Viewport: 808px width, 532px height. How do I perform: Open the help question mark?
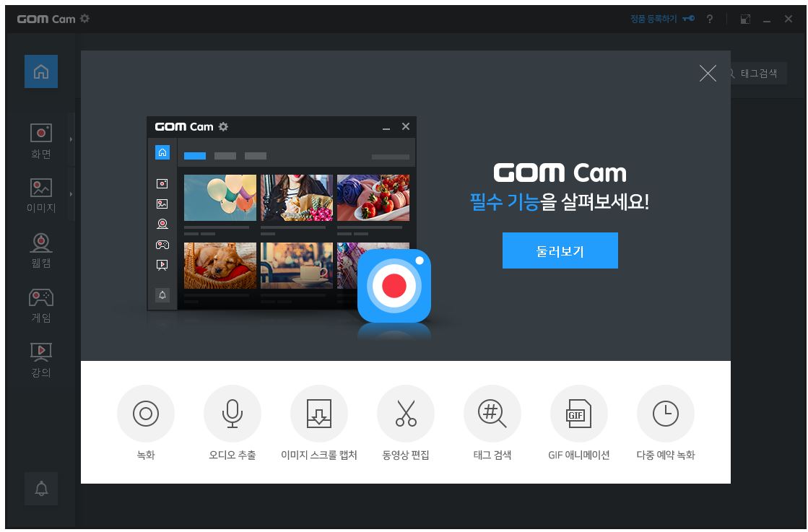[x=710, y=19]
